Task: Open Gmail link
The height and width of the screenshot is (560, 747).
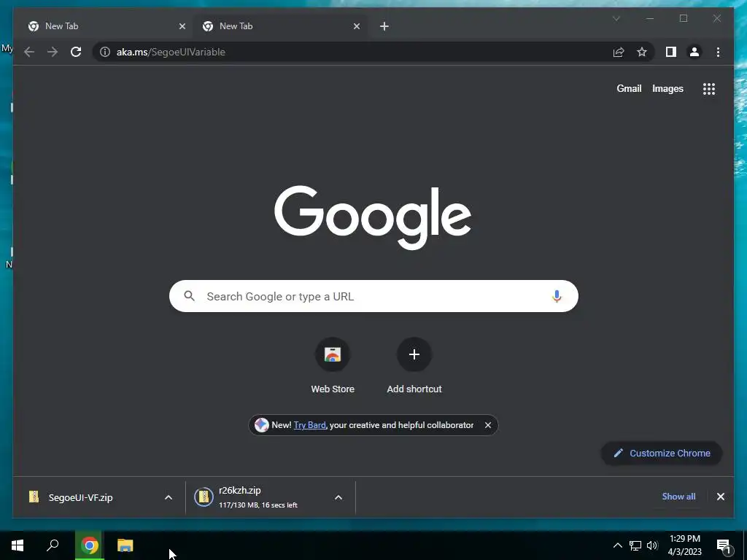Action: tap(629, 88)
